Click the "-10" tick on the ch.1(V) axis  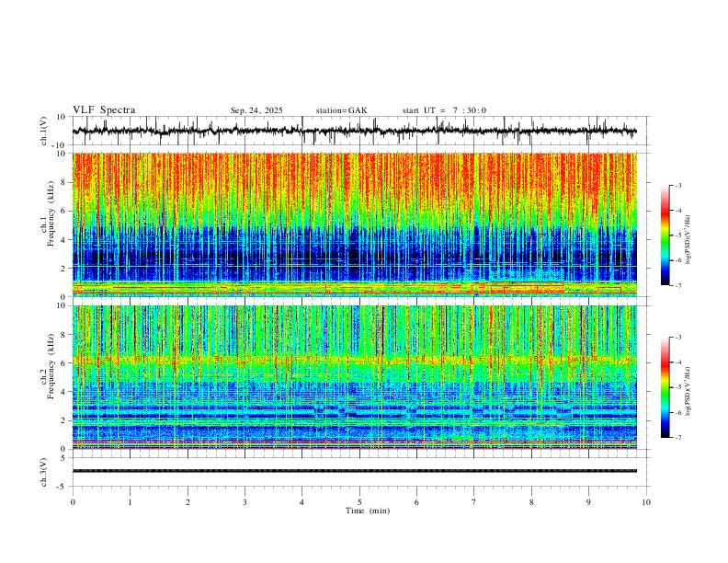pos(61,145)
